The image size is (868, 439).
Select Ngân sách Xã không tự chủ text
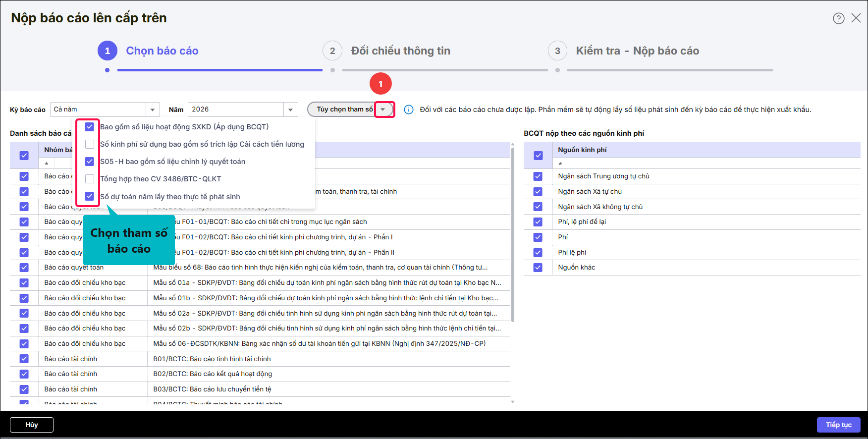point(600,207)
